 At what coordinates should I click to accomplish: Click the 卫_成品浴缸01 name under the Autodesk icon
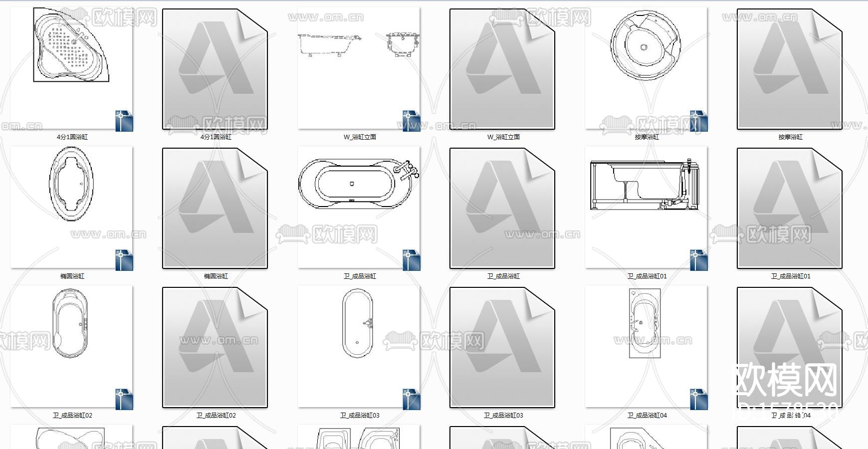[791, 276]
